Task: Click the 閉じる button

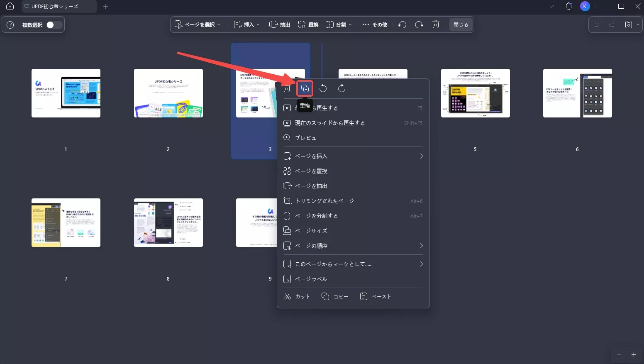Action: click(x=461, y=25)
